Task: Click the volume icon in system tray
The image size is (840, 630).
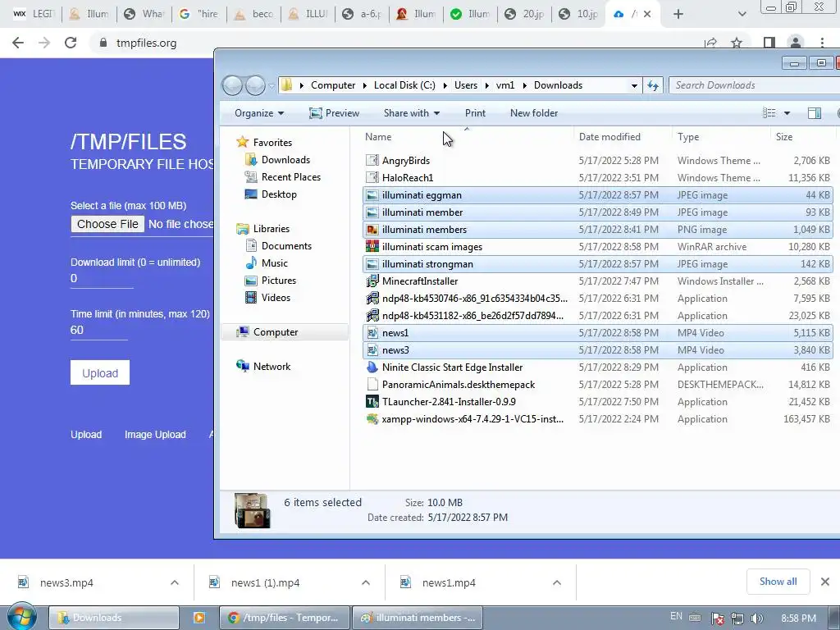Action: [756, 619]
